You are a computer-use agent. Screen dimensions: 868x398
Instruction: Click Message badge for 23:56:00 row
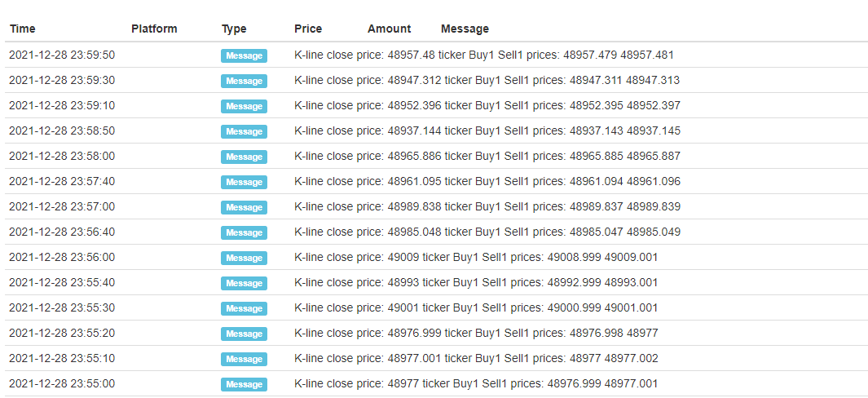(245, 258)
